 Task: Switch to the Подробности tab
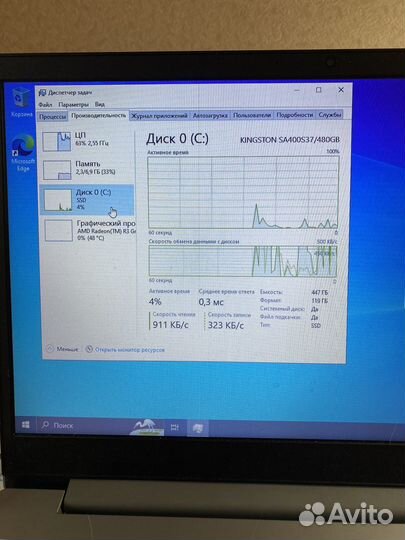point(294,115)
